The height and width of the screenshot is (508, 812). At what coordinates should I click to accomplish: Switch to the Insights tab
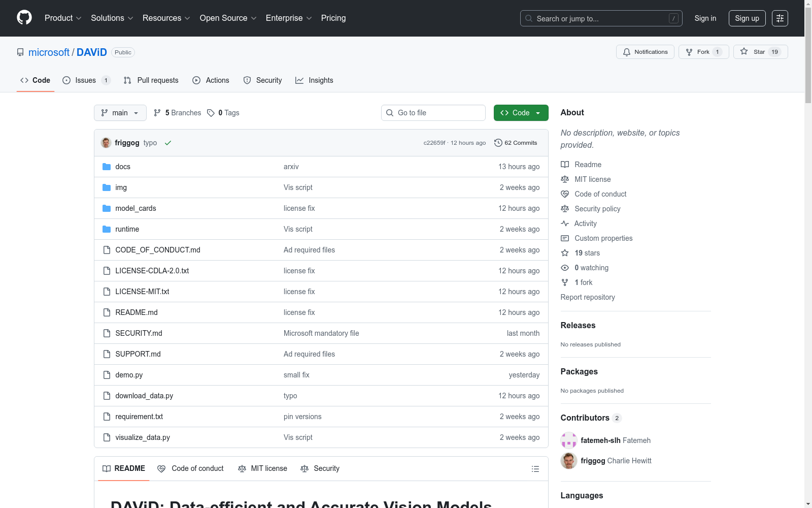[x=315, y=80]
